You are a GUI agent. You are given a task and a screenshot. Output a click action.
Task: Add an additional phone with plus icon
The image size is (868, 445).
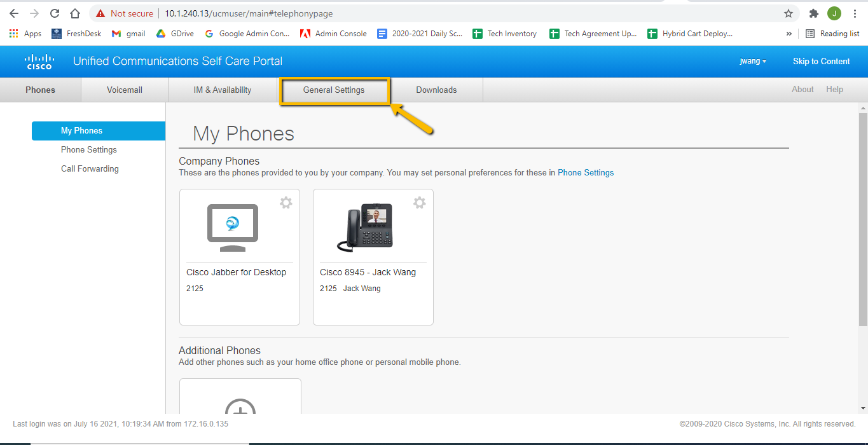[240, 407]
